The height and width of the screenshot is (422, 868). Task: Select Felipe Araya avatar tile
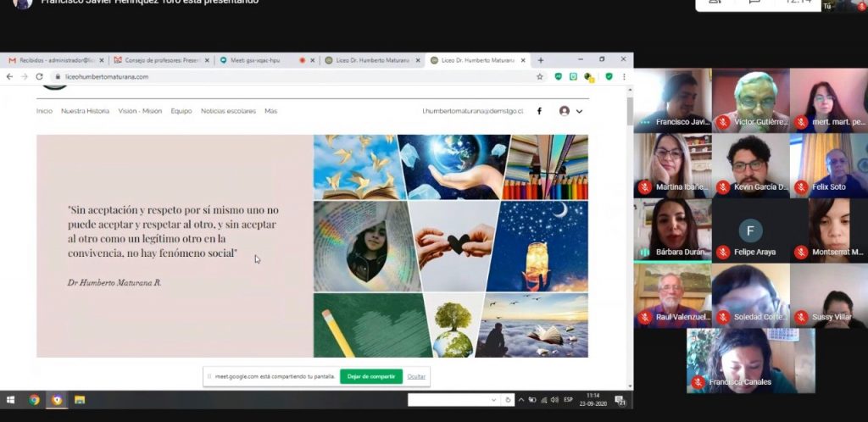point(751,230)
